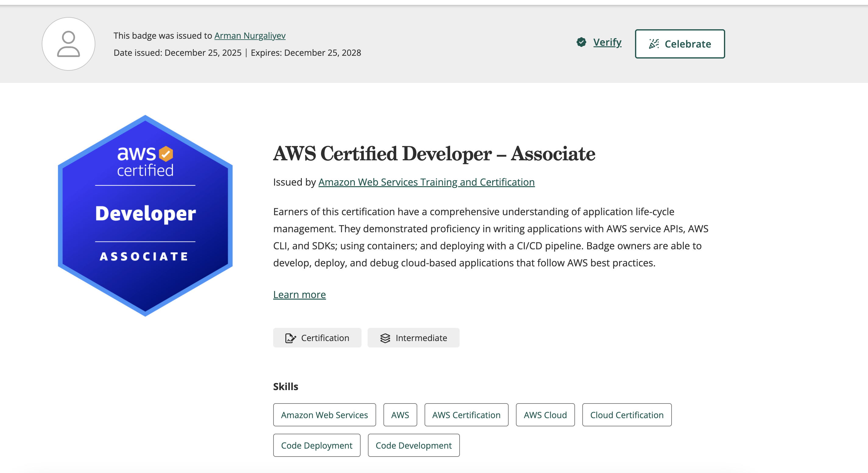Select the Code Development skill tag
This screenshot has width=868, height=473.
coord(414,445)
